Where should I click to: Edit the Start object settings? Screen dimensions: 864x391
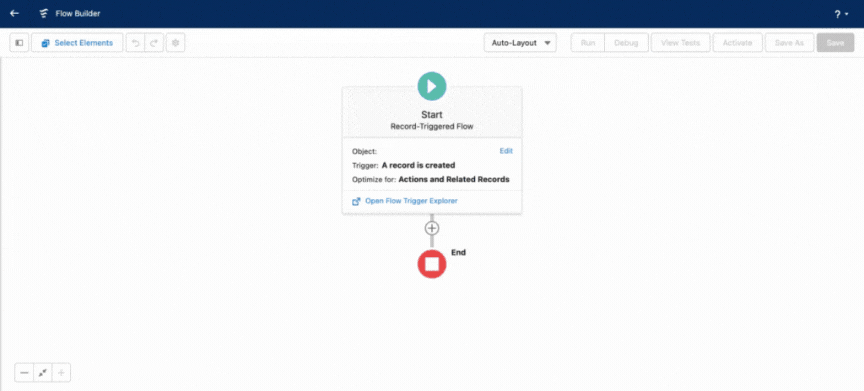click(506, 151)
